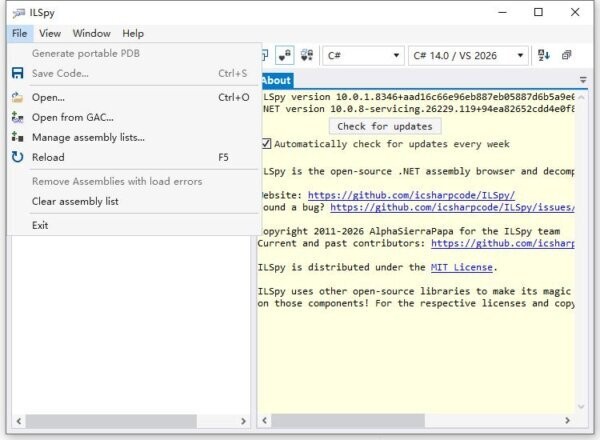This screenshot has height=440, width=600.
Task: Click About pane vertical scroll up arrow
Action: tap(581, 98)
